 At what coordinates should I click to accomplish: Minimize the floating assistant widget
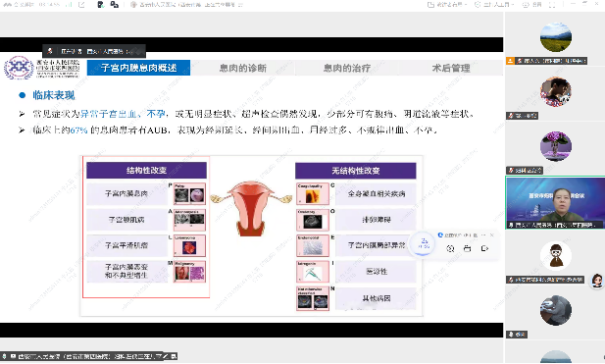tap(483, 235)
